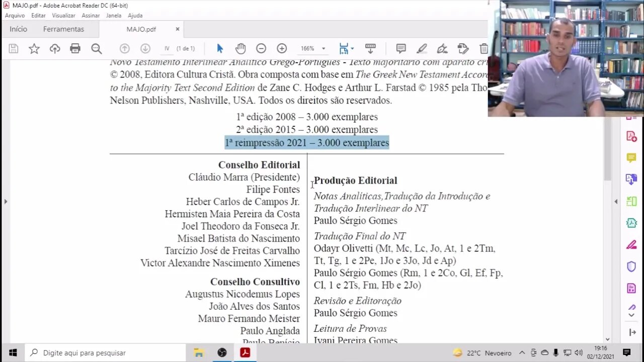Open Export PDF tool in right sidebar
The width and height of the screenshot is (644, 362).
pos(631,179)
